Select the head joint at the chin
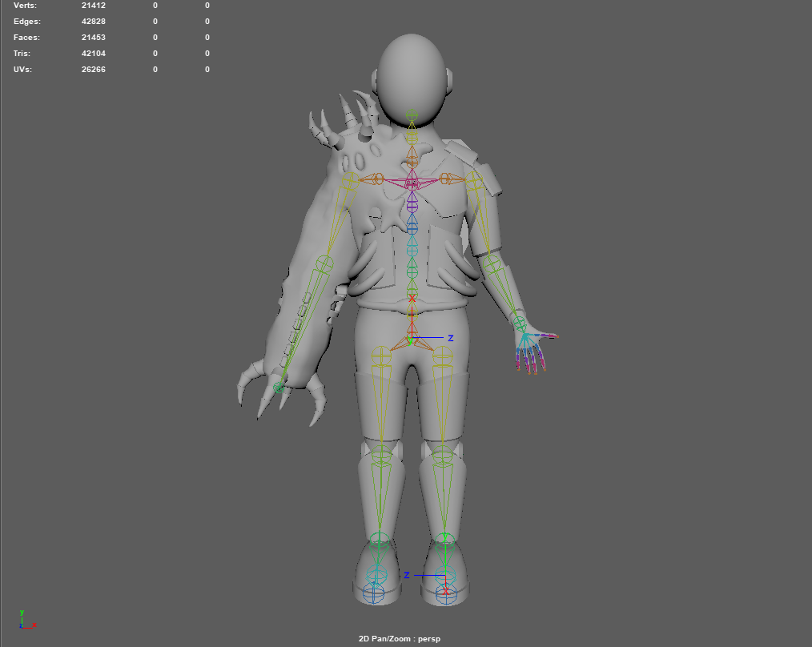812x647 pixels. (412, 116)
